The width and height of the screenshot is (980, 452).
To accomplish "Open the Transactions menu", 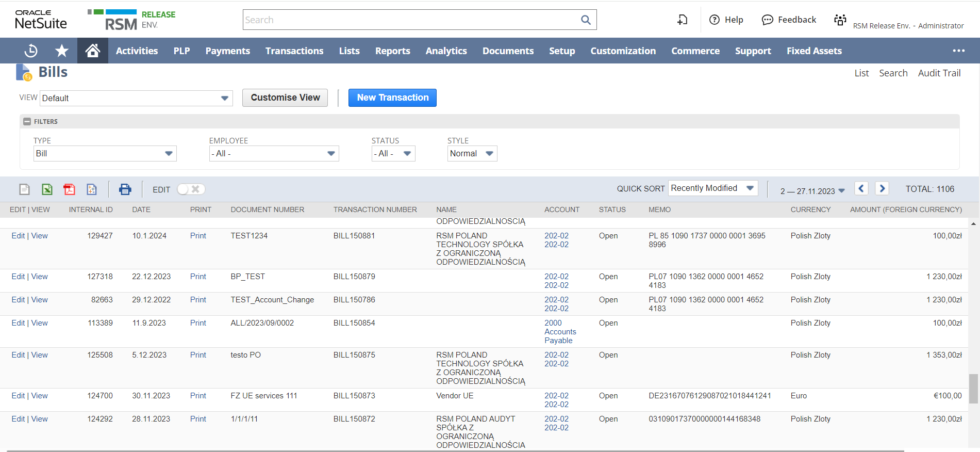I will 294,51.
